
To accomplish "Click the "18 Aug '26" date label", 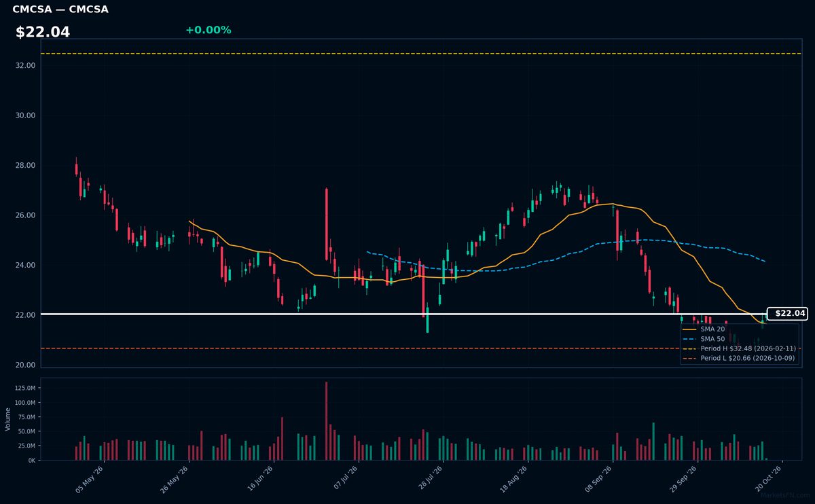I will click(513, 478).
